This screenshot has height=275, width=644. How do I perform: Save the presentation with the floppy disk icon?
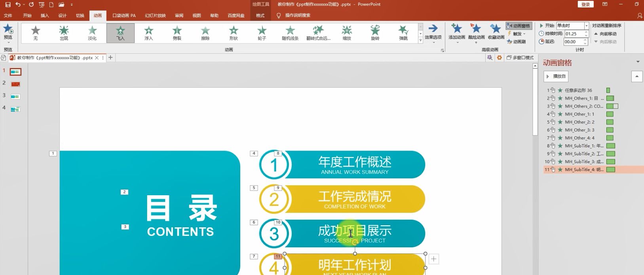click(8, 4)
